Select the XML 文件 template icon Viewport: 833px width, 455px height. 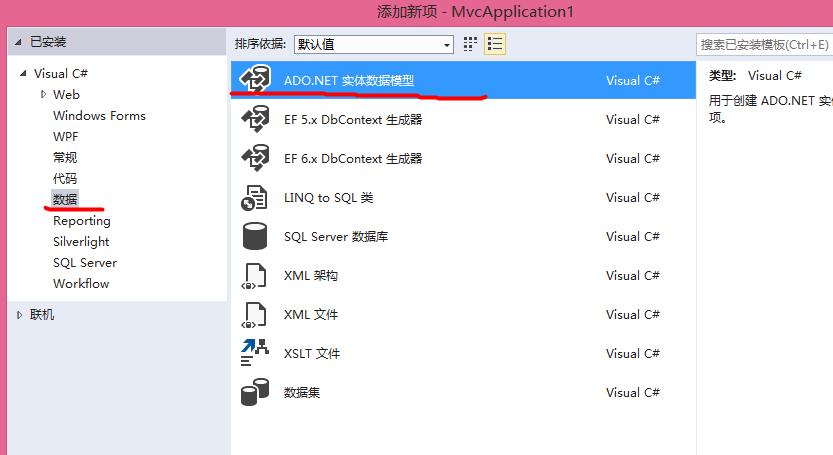pos(255,314)
